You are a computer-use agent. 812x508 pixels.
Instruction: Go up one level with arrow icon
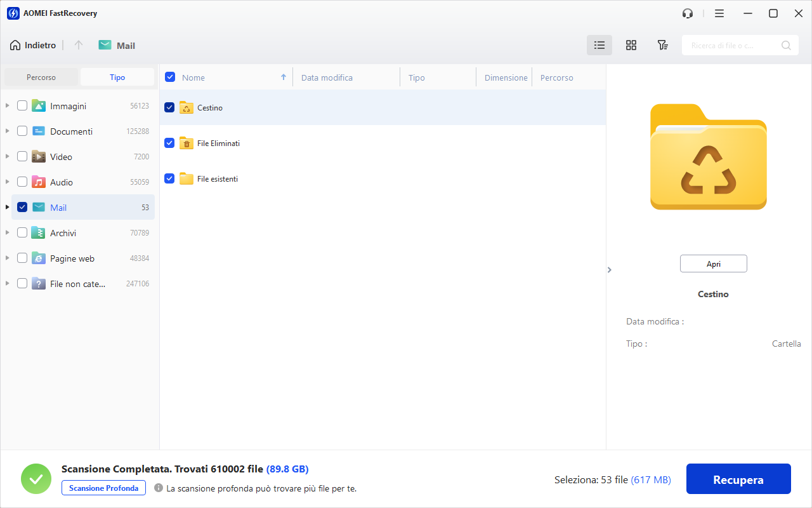click(x=79, y=45)
